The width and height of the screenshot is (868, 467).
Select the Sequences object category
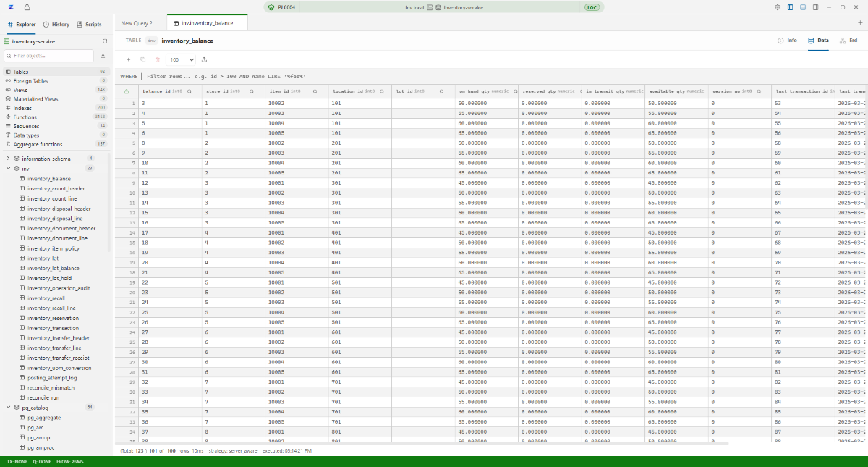(x=56, y=126)
